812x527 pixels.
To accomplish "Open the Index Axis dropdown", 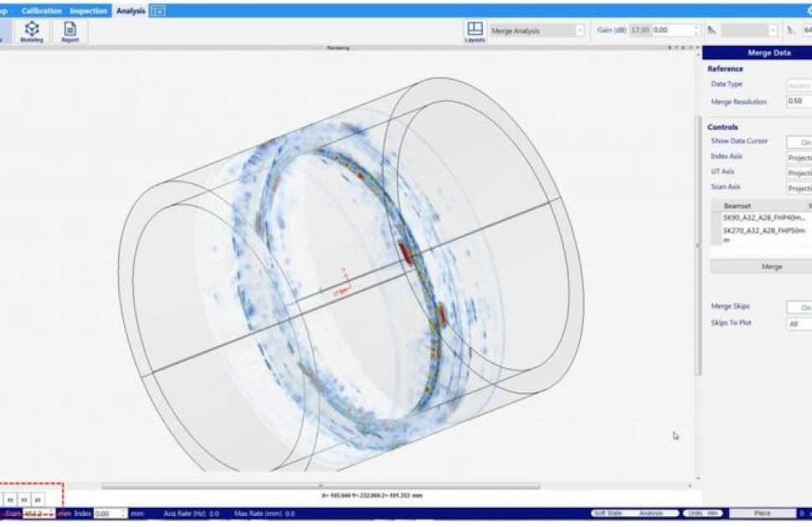I will click(x=799, y=157).
